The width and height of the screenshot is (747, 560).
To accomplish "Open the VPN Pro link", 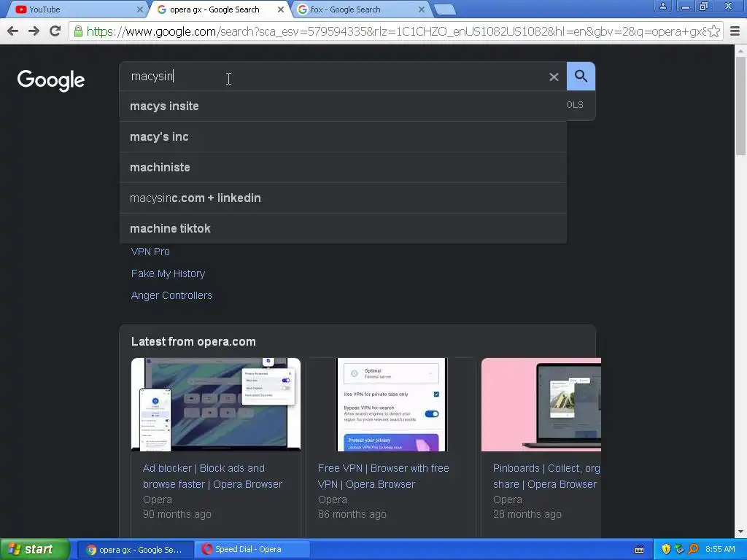I will 150,252.
